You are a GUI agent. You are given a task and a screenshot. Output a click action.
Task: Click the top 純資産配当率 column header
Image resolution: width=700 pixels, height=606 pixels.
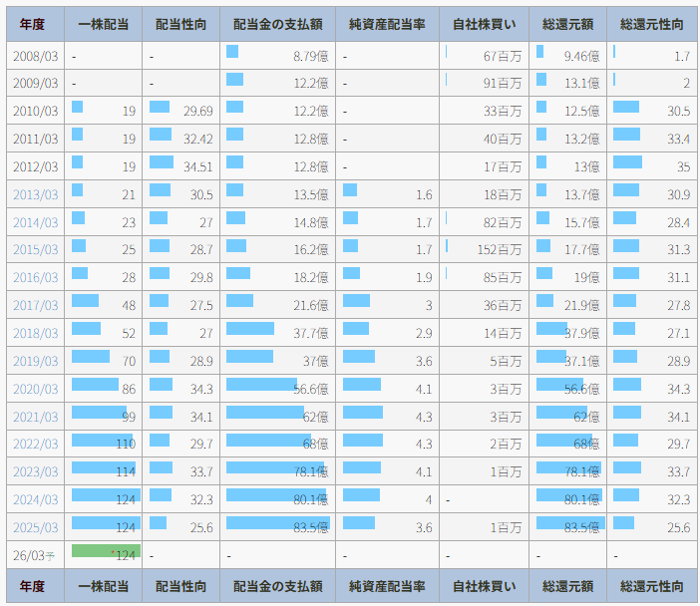click(x=387, y=25)
